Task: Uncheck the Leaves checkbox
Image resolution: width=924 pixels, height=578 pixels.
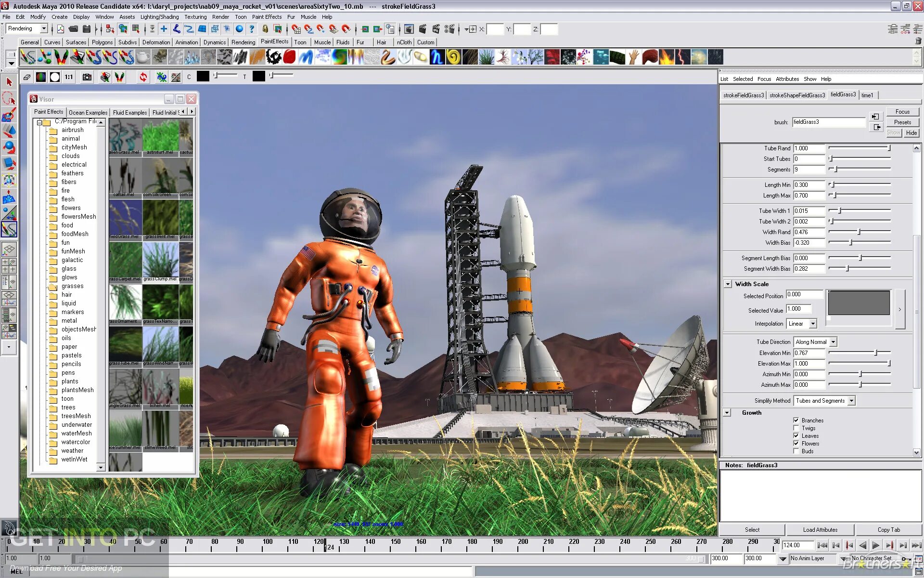Action: [796, 436]
